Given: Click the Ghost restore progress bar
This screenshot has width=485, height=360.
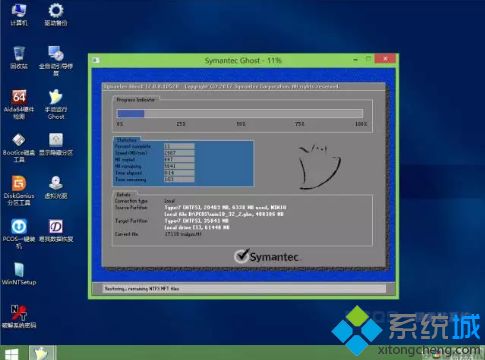Looking at the screenshot, I should coord(240,114).
